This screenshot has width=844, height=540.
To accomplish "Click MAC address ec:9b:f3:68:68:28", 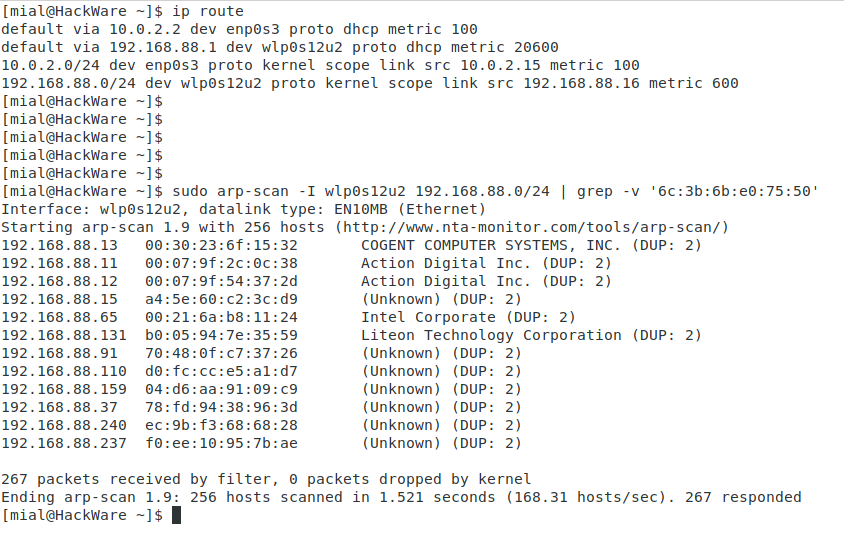I will [221, 425].
